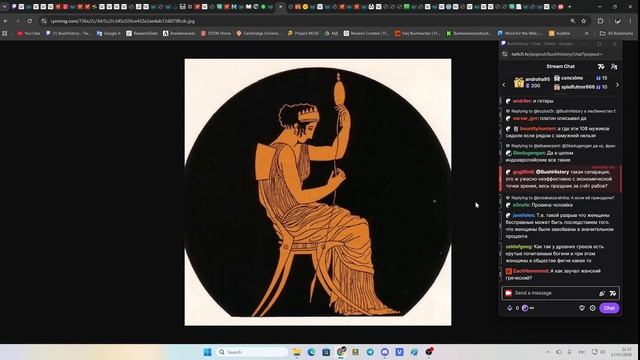Close the active tab with X
Screen dimensions: 640x360
pos(280,7)
